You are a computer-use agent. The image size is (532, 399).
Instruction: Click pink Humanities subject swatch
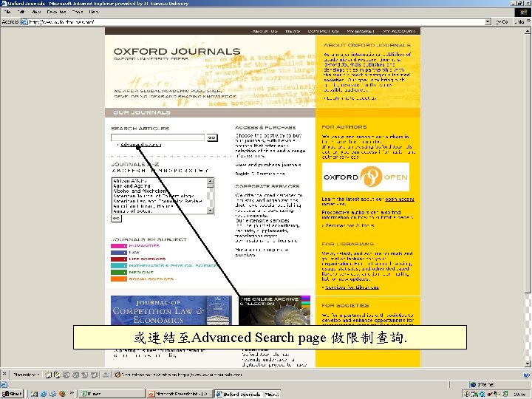[119, 246]
